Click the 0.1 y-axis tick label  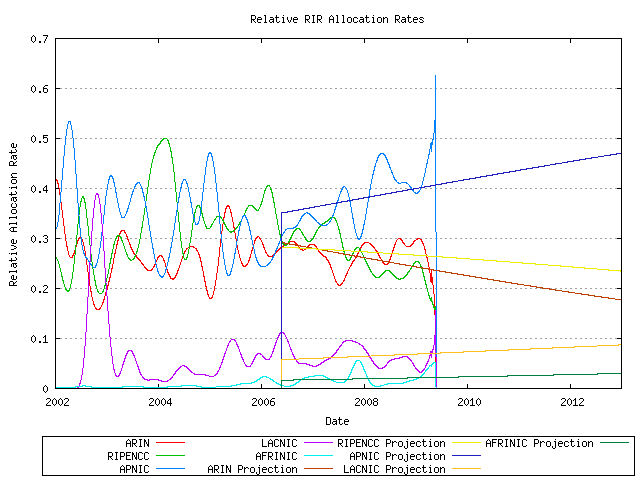39,339
